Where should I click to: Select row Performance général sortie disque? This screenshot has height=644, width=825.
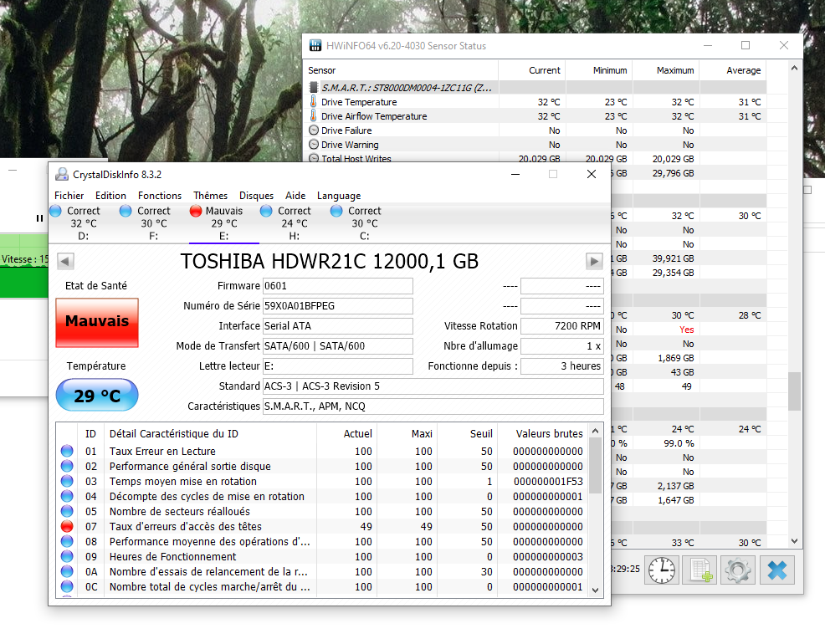coord(322,467)
